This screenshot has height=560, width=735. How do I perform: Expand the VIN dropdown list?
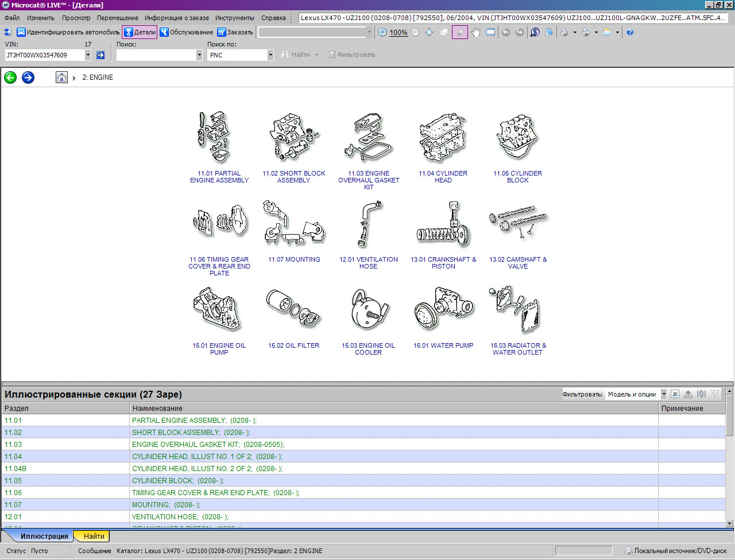88,55
